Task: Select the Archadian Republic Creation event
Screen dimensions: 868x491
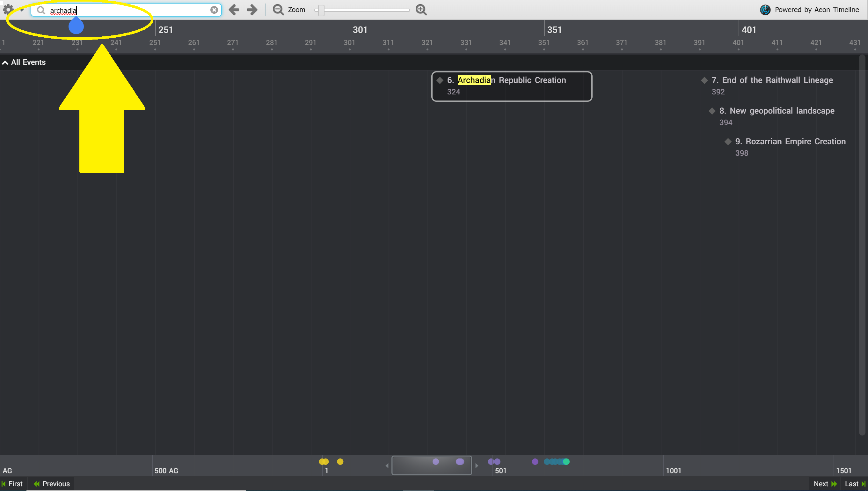Action: pos(512,86)
